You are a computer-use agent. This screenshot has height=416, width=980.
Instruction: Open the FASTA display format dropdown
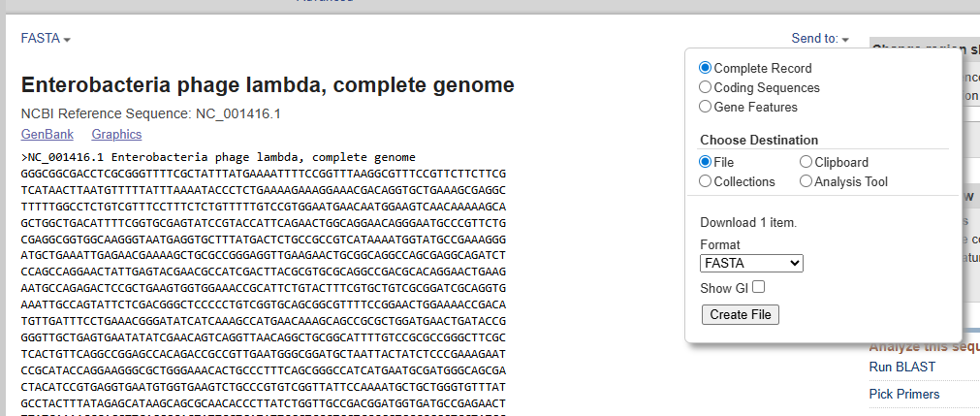click(x=46, y=39)
